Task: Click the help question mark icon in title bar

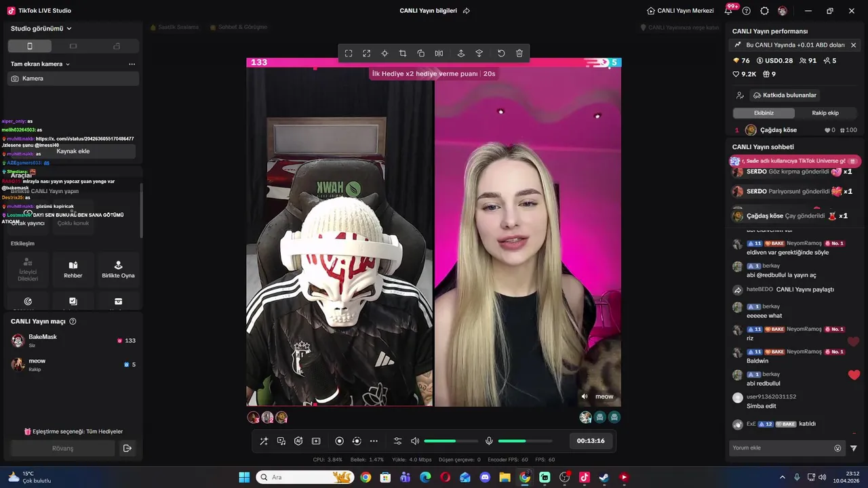Action: (747, 11)
